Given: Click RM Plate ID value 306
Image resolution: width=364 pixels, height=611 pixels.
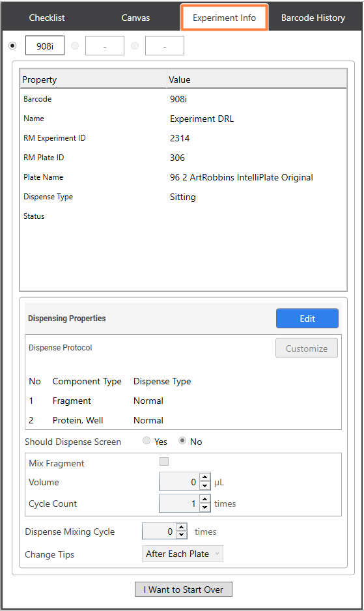Looking at the screenshot, I should [177, 158].
